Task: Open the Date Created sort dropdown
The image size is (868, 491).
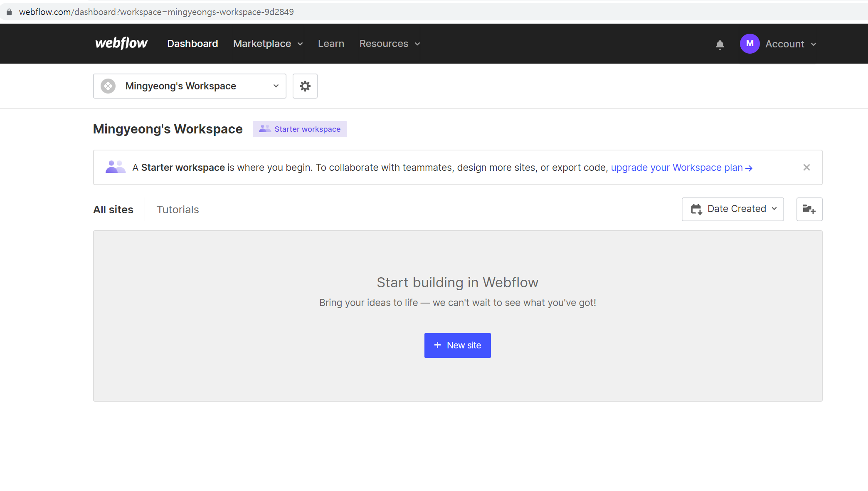Action: click(732, 209)
